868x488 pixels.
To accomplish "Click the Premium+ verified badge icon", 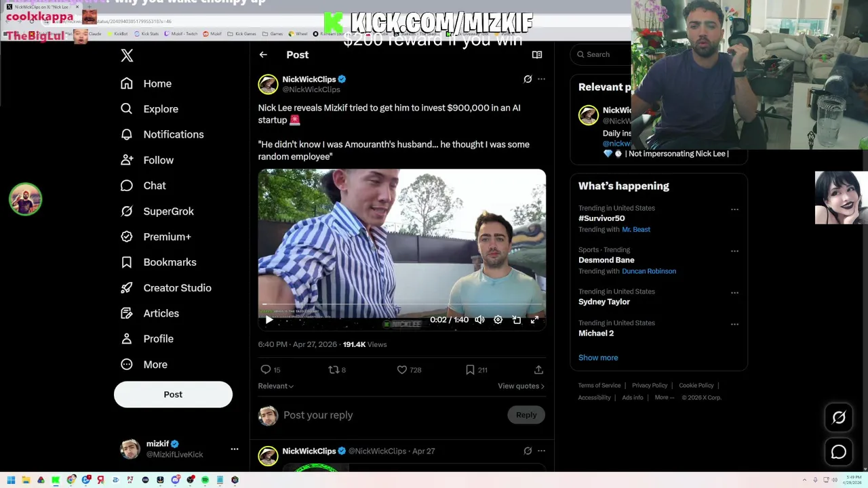I will click(x=127, y=237).
